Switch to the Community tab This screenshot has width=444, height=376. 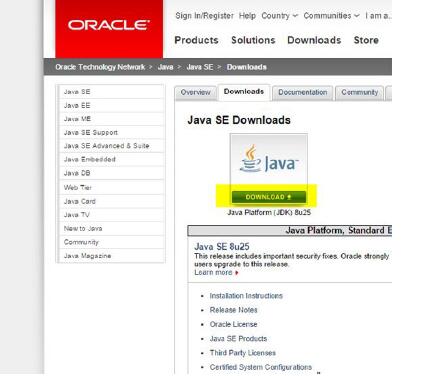(359, 93)
